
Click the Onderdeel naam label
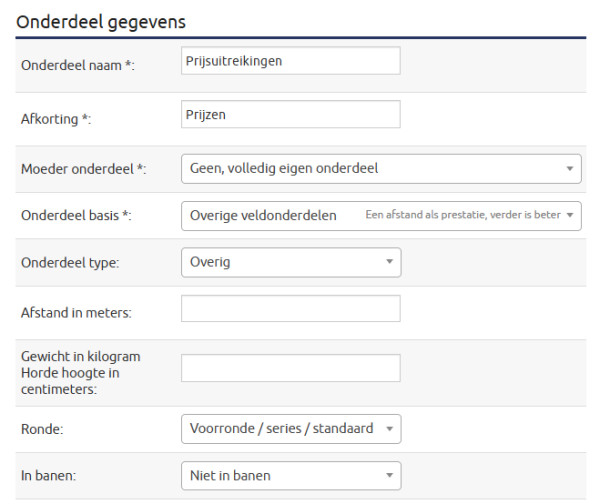tap(78, 65)
